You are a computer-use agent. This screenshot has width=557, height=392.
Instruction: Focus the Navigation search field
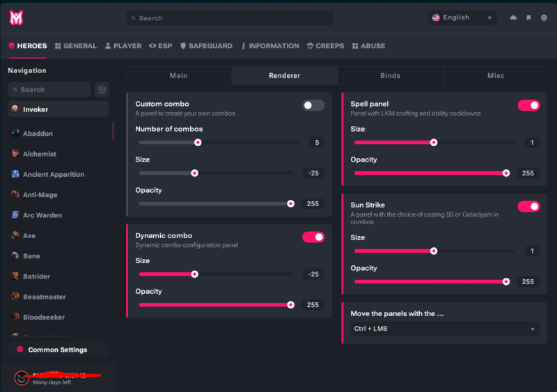point(49,90)
